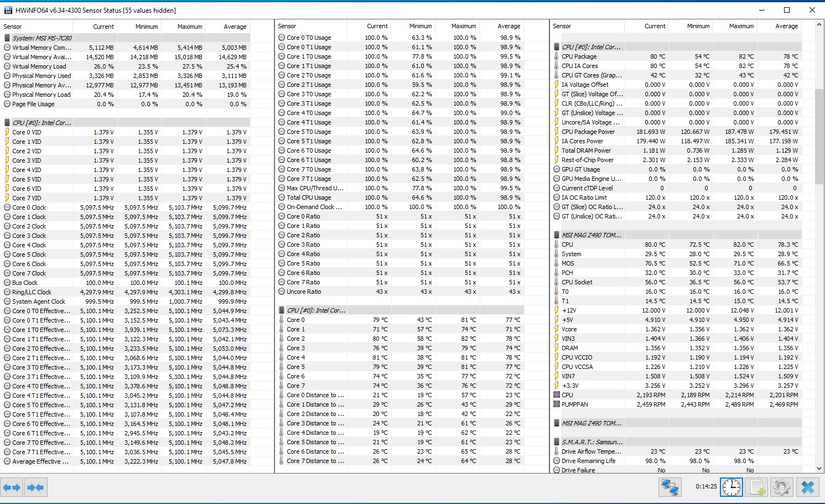This screenshot has width=825, height=504.
Task: Click the expand columns double-arrow button
Action: [x=12, y=487]
